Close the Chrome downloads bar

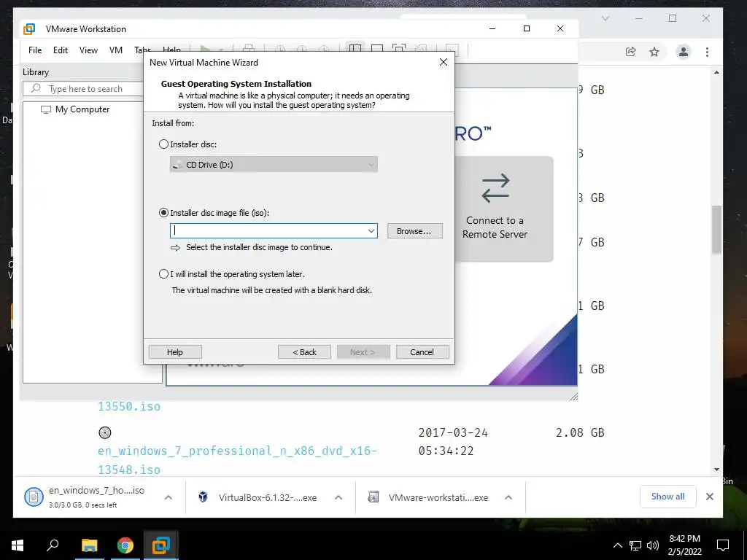click(x=709, y=497)
